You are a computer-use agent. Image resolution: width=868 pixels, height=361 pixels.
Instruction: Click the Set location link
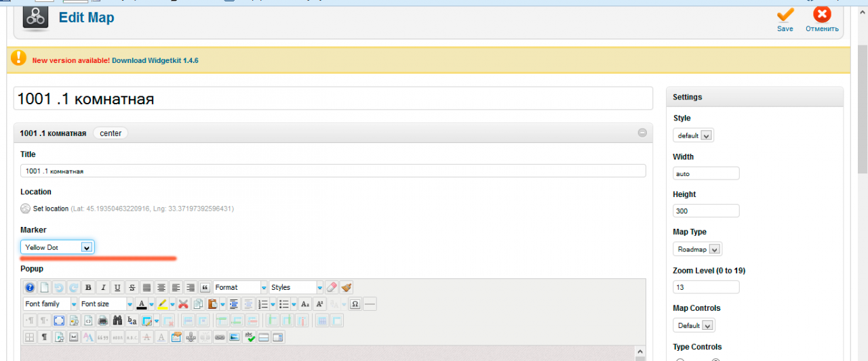[x=51, y=209]
